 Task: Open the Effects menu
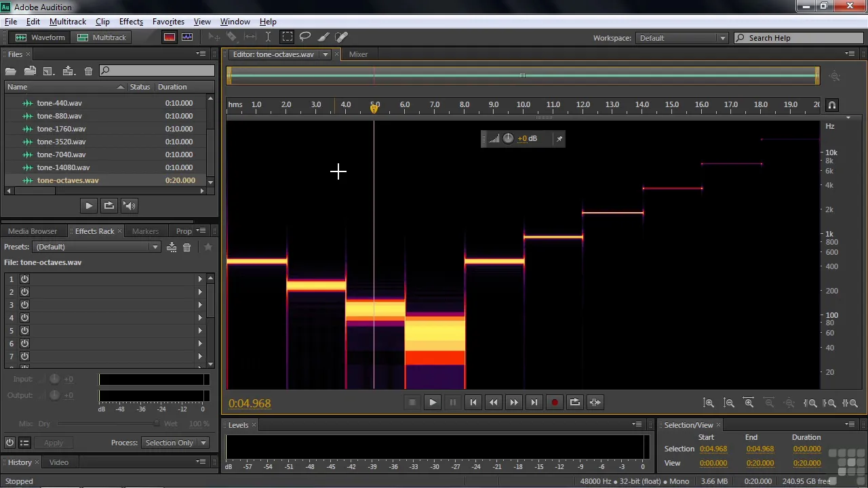coord(131,22)
